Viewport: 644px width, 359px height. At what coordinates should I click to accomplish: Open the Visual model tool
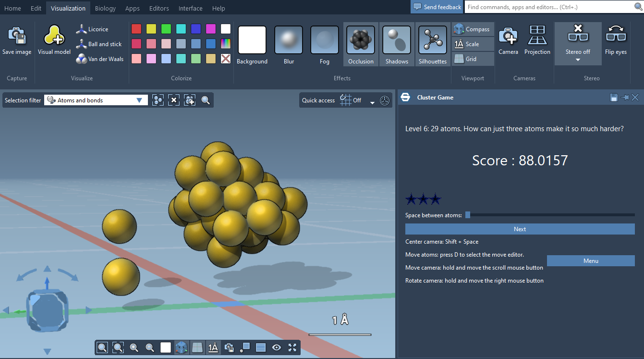click(x=54, y=37)
